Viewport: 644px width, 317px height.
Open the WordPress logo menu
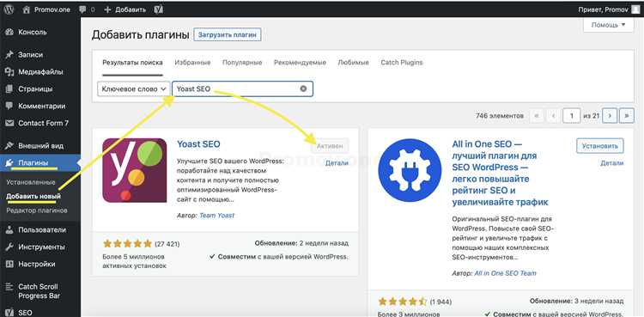click(x=9, y=9)
